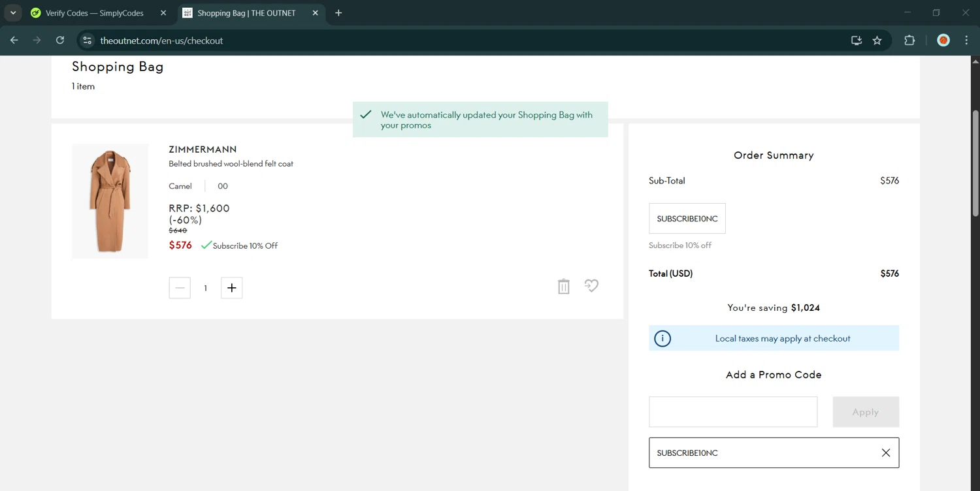This screenshot has width=980, height=491.
Task: Click the SUBSCRIBE10NC tag under Sub-Total
Action: click(687, 219)
